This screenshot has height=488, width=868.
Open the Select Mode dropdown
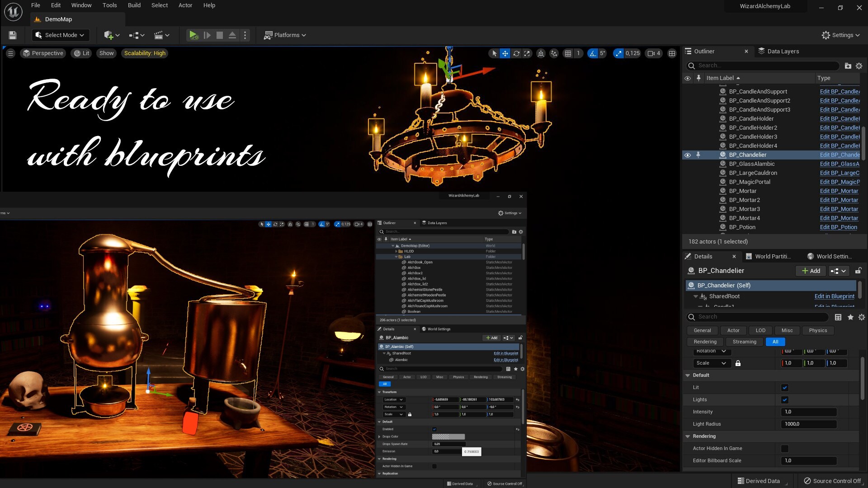60,35
